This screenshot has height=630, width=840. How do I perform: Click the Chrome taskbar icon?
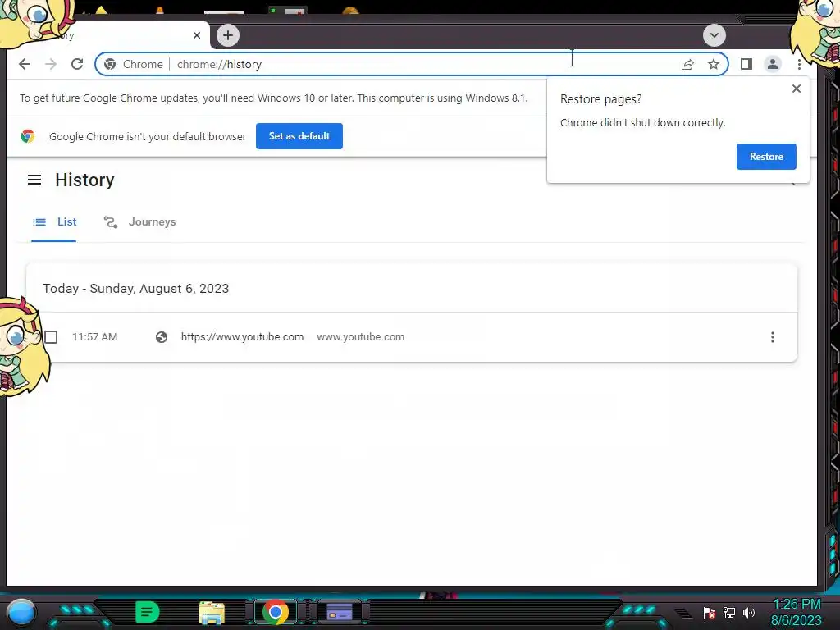(276, 612)
